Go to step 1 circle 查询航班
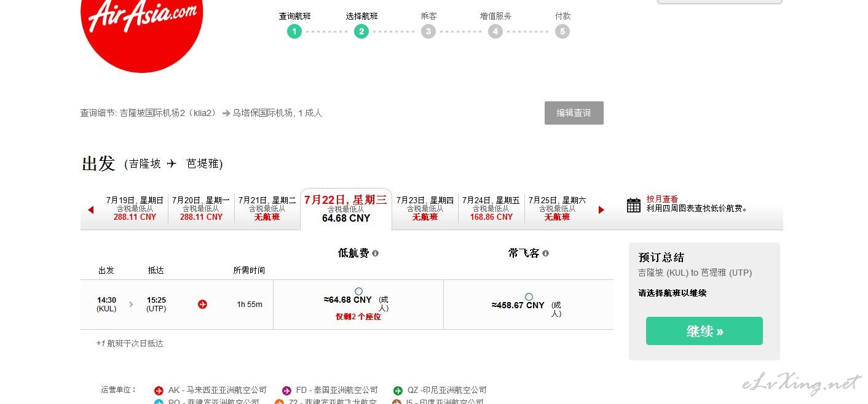Image resolution: width=868 pixels, height=404 pixels. (294, 31)
